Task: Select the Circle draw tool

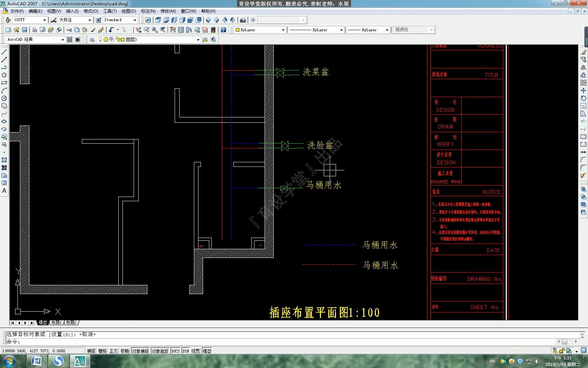Action: [x=4, y=98]
